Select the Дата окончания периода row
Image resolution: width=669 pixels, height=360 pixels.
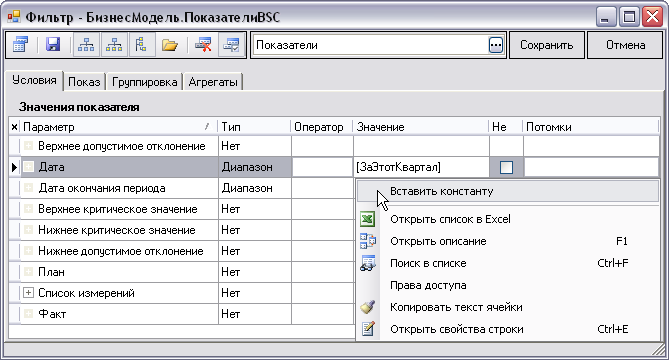coord(119,188)
